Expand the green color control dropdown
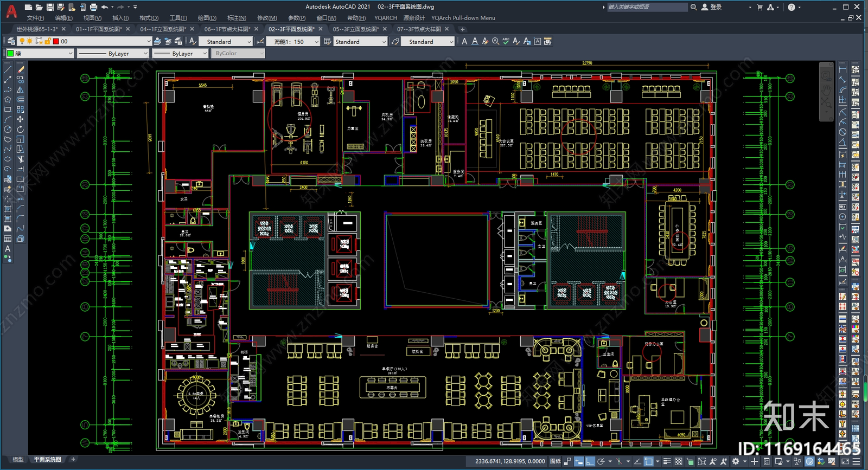Screen dimensions: 868x470 71,53
